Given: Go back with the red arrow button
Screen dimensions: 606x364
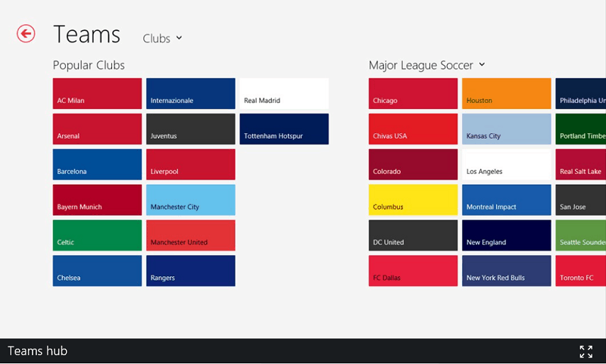Looking at the screenshot, I should [x=26, y=33].
